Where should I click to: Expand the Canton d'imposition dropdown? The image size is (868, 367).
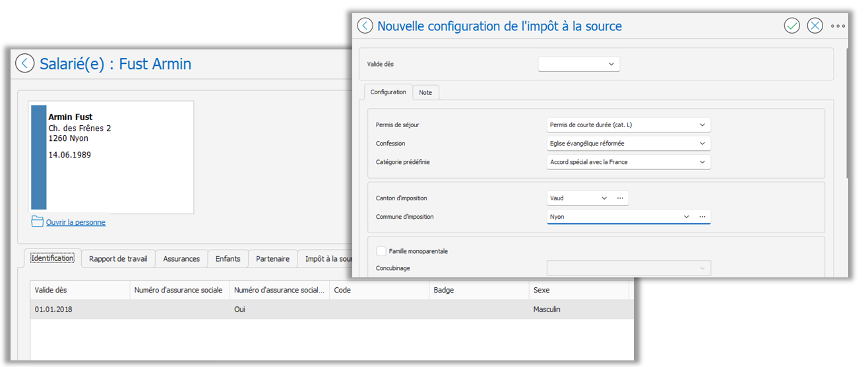tap(604, 198)
